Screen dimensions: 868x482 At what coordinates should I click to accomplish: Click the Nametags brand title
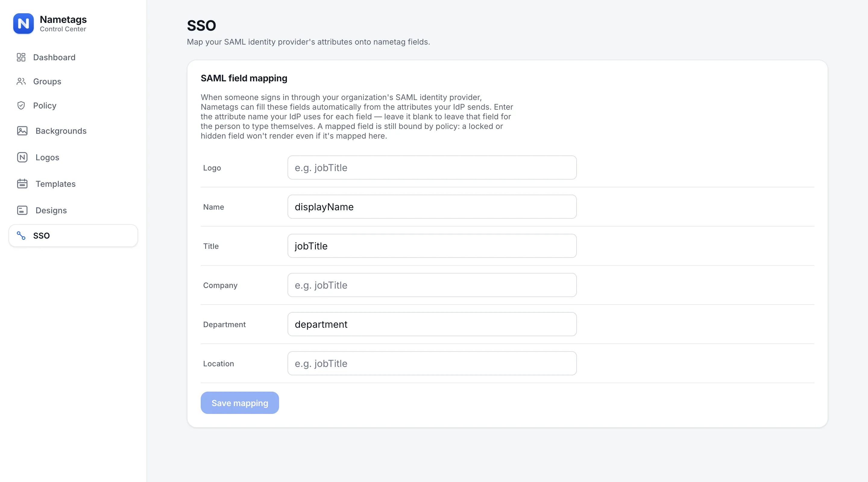(x=63, y=20)
